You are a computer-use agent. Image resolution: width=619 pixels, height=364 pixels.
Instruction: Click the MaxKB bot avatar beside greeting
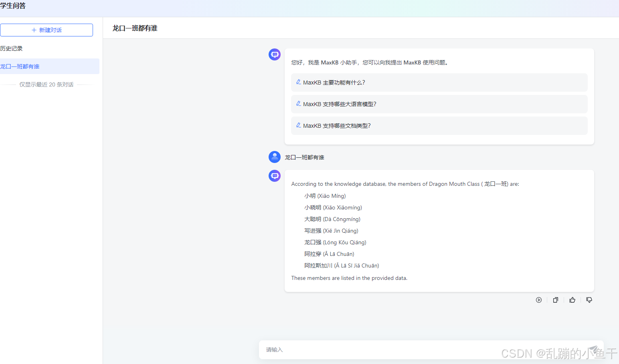(275, 54)
